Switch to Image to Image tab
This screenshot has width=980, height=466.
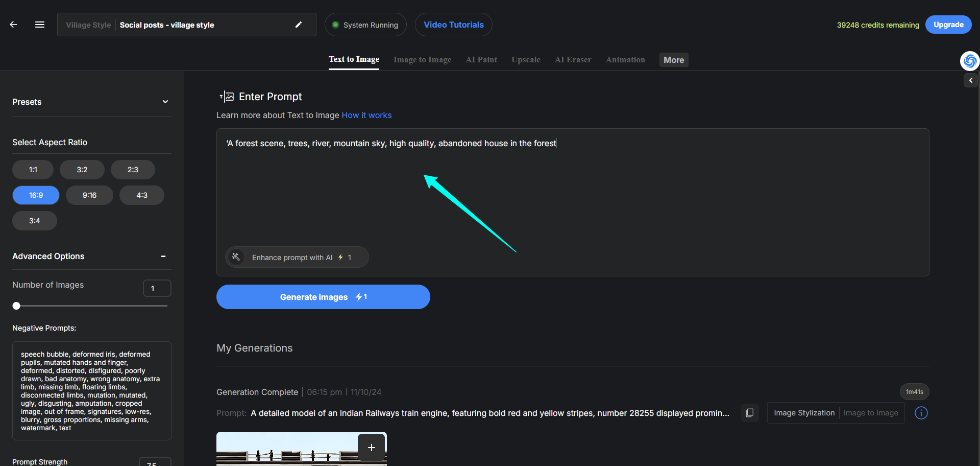click(423, 60)
